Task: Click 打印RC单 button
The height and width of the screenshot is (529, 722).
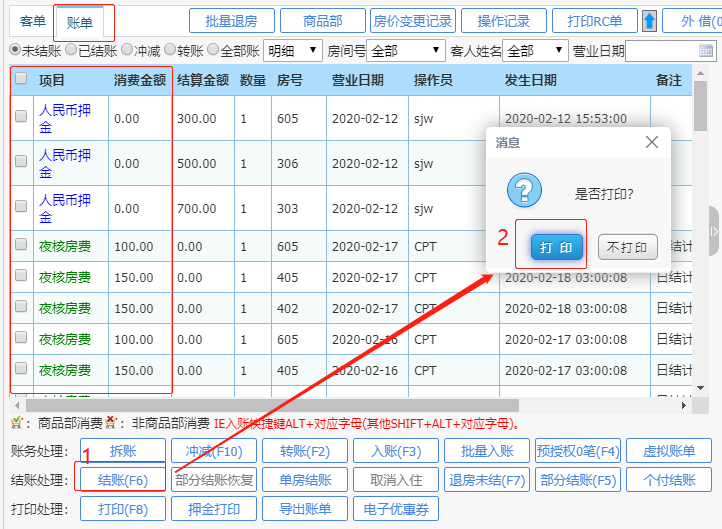Action: pyautogui.click(x=594, y=21)
